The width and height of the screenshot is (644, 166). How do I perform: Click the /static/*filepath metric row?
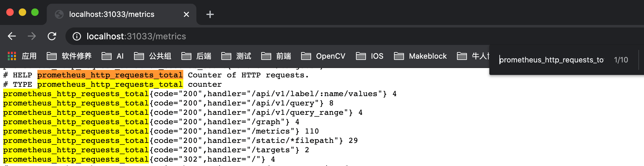pos(180,141)
